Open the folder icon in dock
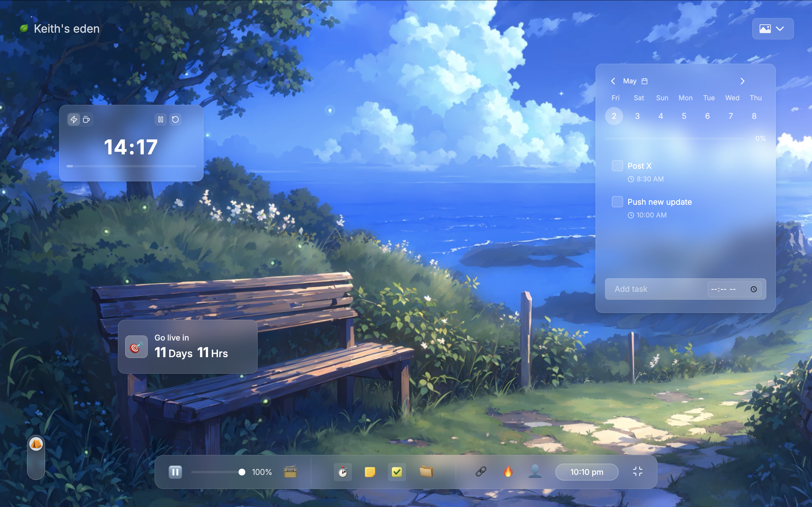The width and height of the screenshot is (812, 507). (426, 472)
